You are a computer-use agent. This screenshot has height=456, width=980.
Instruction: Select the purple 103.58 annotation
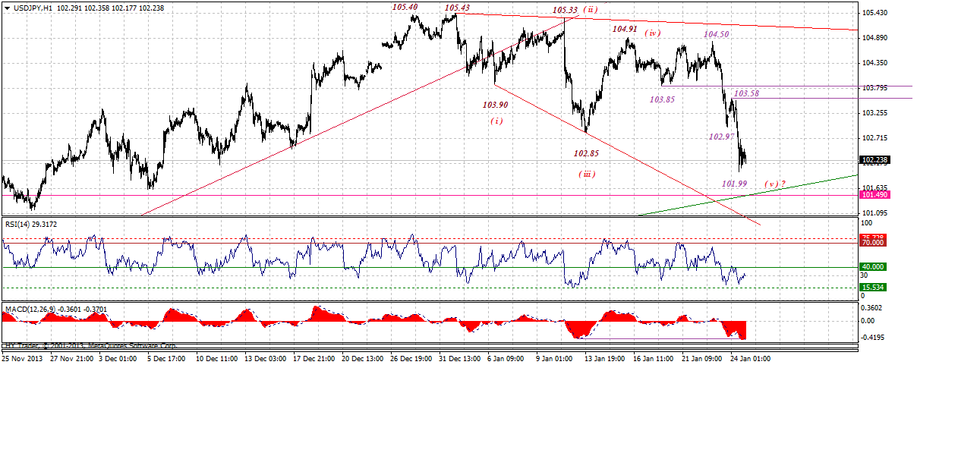click(746, 93)
